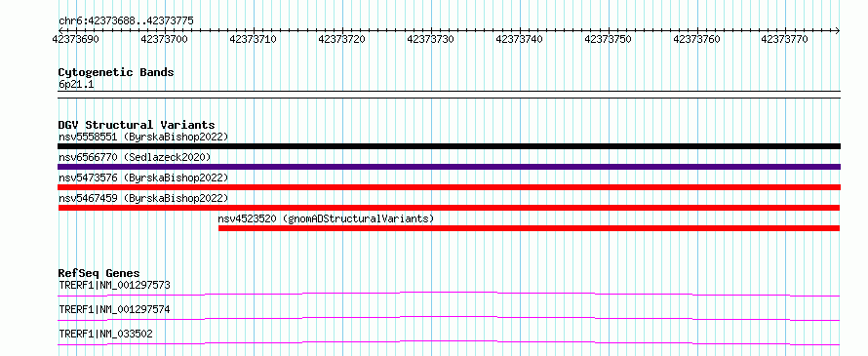
Task: Select the nsv5467459 (ByrskaBishop2022) label
Action: [143, 198]
